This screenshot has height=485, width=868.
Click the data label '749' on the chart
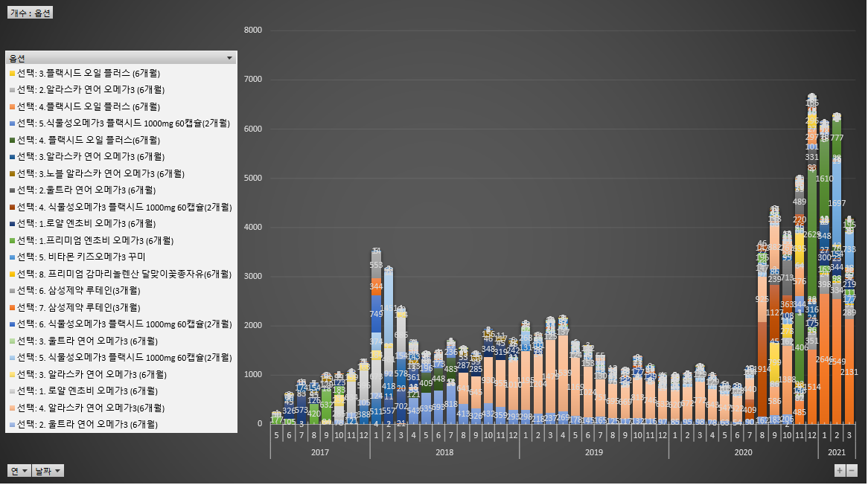coord(376,314)
